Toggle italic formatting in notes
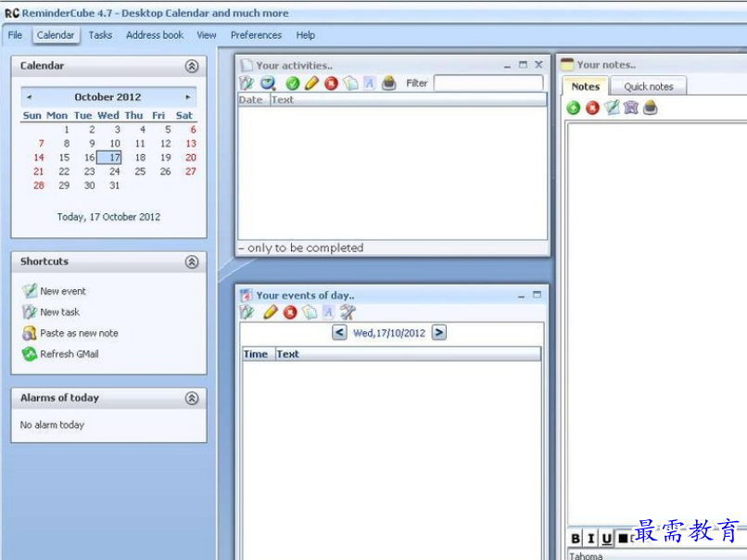Image resolution: width=747 pixels, height=560 pixels. pyautogui.click(x=591, y=539)
